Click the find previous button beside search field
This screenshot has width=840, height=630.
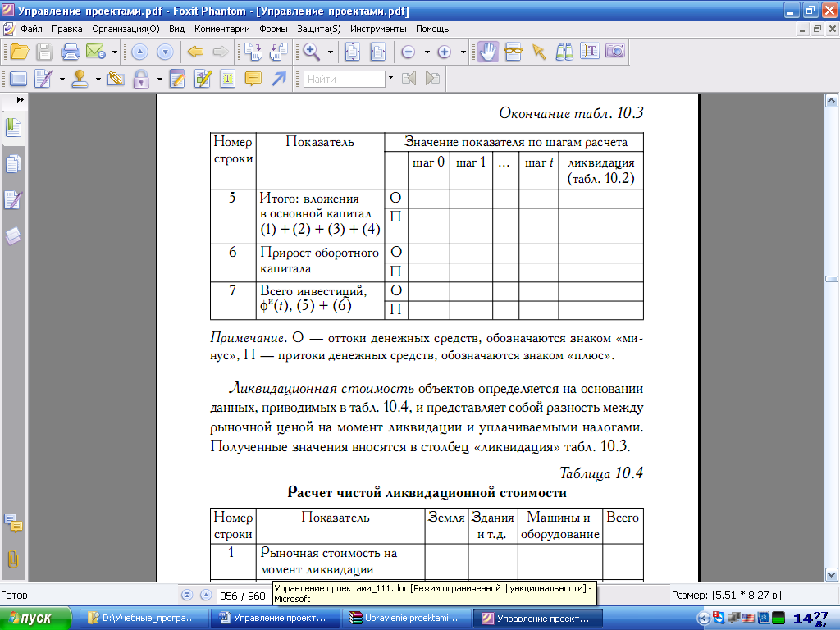409,79
